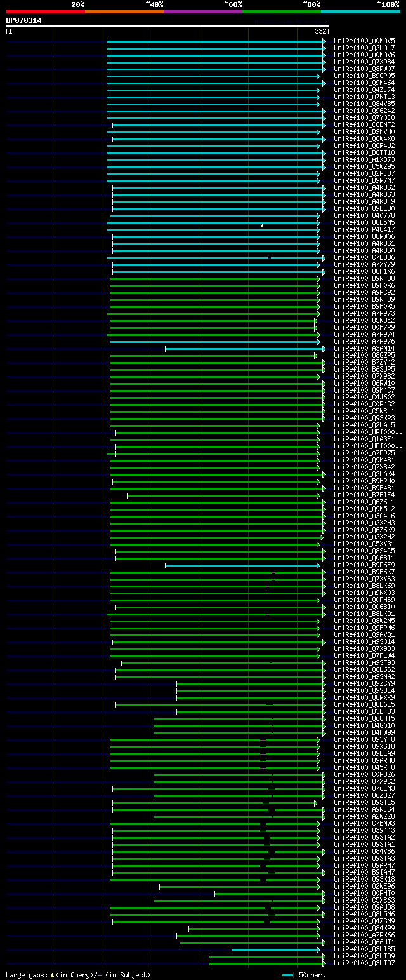Select label UniRef100_Q3LTD7

[x=364, y=963]
